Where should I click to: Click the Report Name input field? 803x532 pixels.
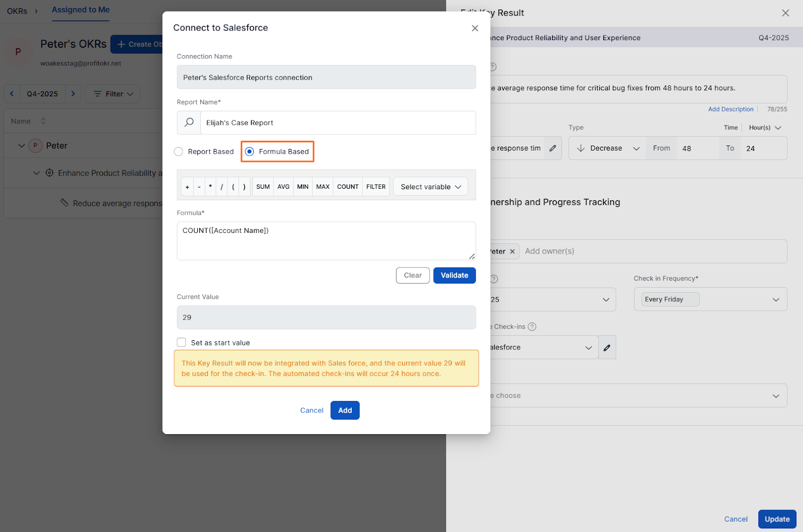338,122
